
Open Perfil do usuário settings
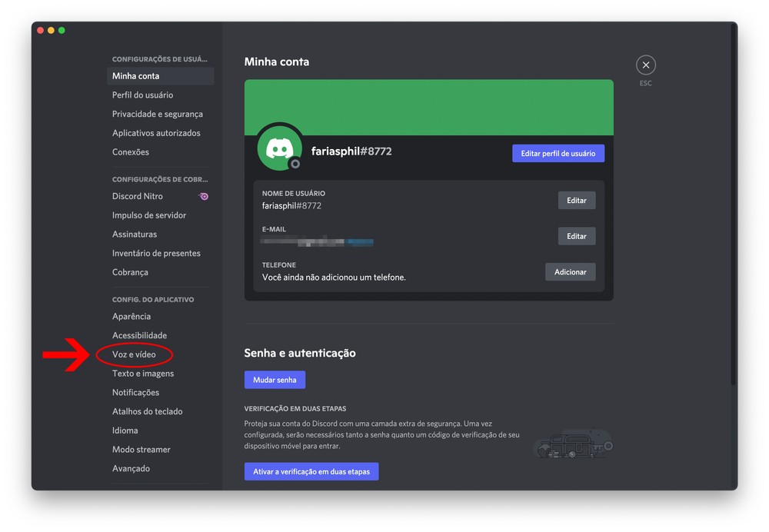(142, 95)
